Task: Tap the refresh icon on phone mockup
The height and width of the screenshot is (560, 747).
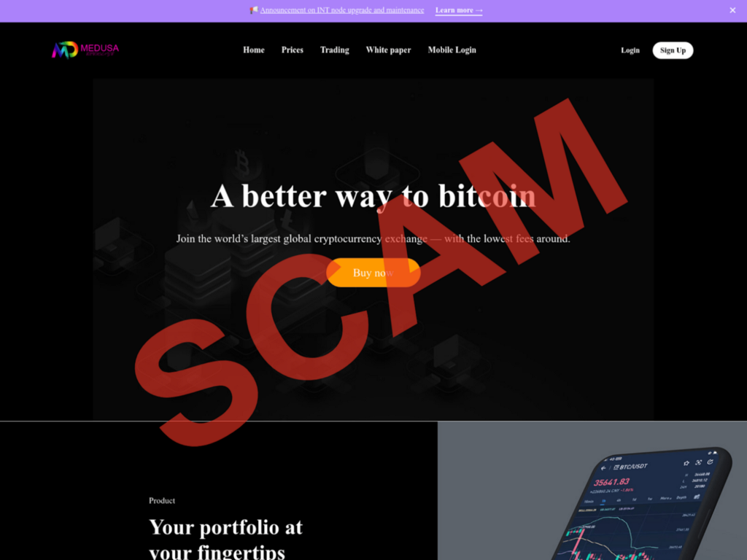Action: pos(710,462)
